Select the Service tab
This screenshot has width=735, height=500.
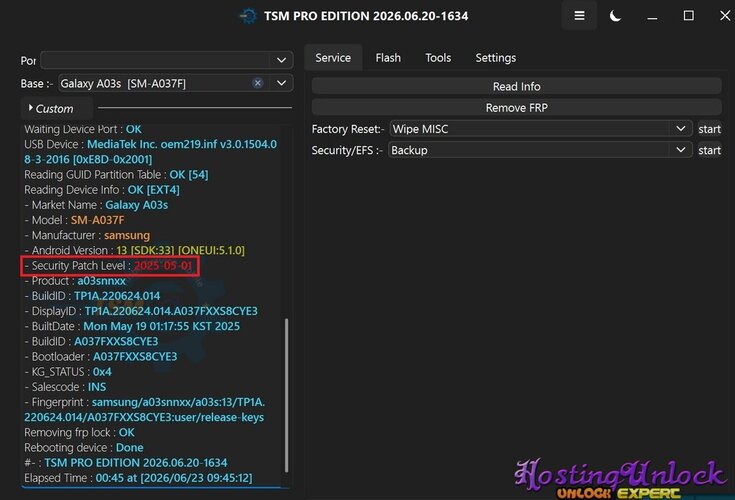[333, 58]
